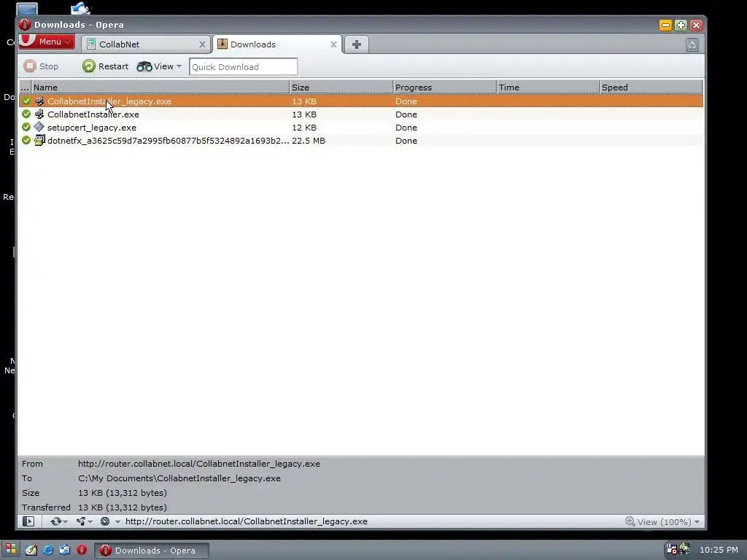
Task: Open the closed tabs trash icon
Action: pos(692,45)
